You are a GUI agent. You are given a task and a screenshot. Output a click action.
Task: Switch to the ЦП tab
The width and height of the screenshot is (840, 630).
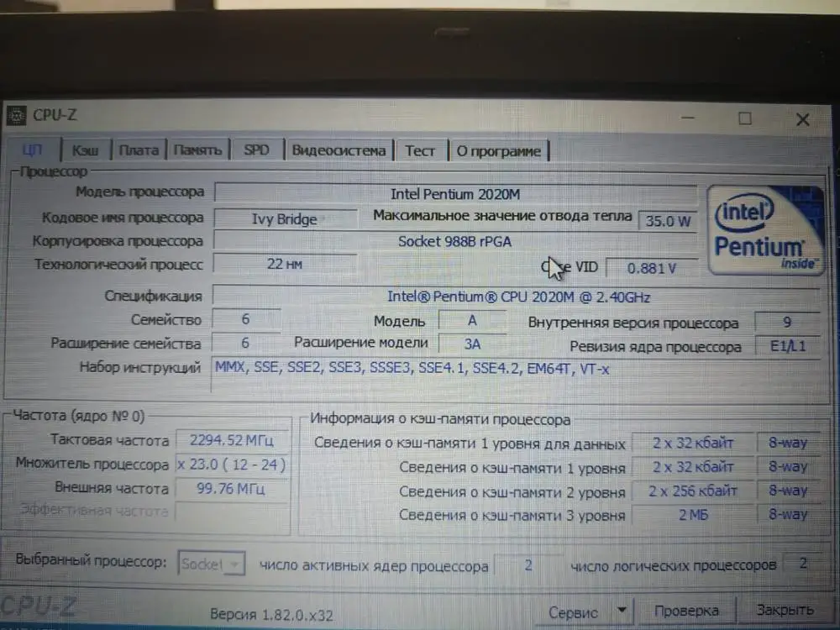[x=32, y=150]
